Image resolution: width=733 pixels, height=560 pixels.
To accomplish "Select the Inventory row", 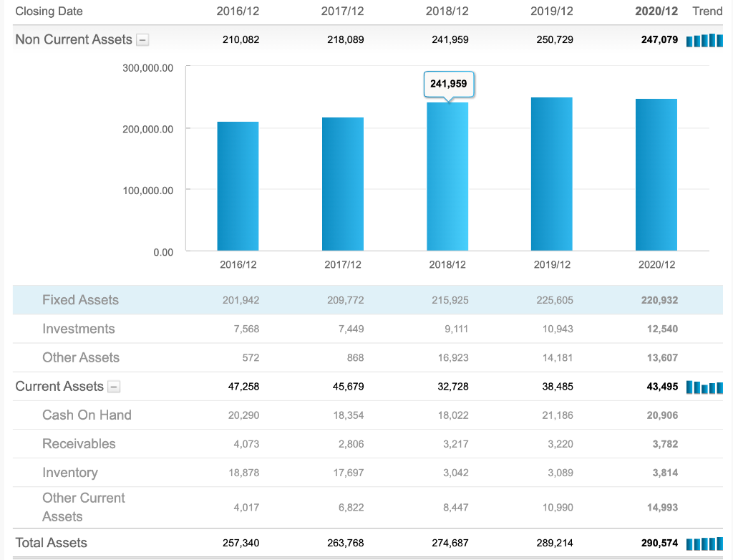I will click(x=70, y=473).
